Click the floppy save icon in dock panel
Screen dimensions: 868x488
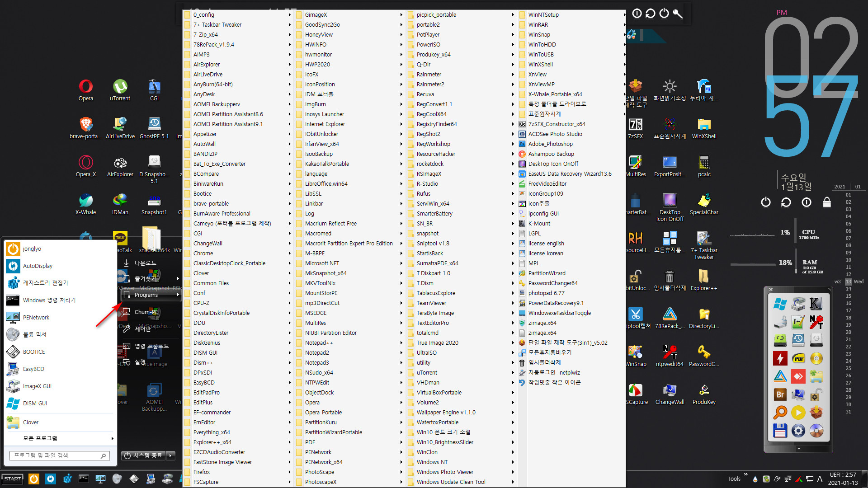780,431
